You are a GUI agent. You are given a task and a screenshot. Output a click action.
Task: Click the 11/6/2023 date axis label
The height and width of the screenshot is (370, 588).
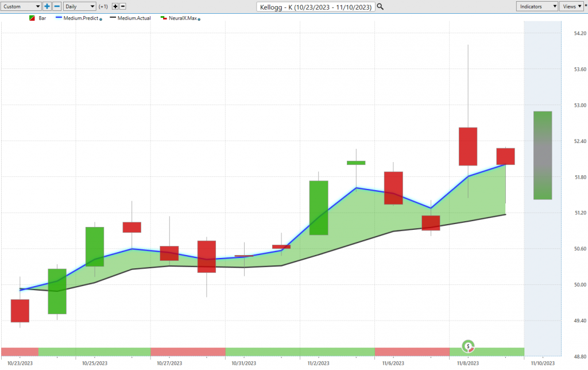tap(393, 363)
